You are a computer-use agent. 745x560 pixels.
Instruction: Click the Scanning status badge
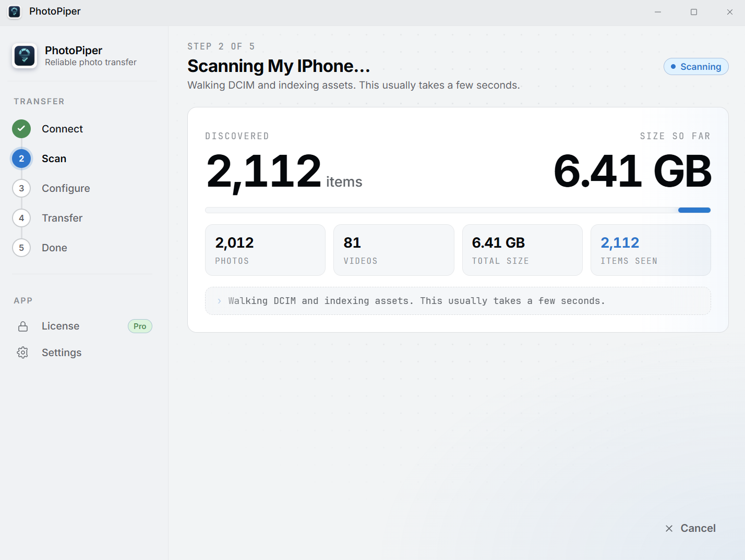(x=696, y=67)
